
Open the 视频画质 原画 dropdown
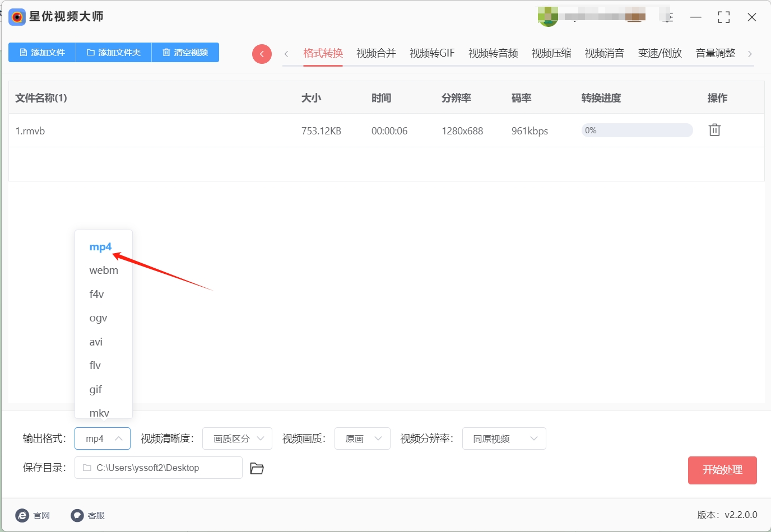pos(363,438)
